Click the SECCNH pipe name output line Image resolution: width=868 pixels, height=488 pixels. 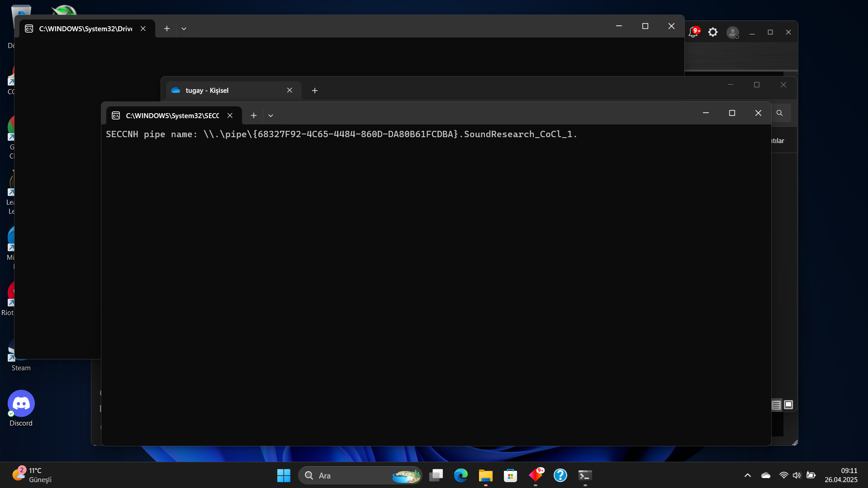[342, 134]
